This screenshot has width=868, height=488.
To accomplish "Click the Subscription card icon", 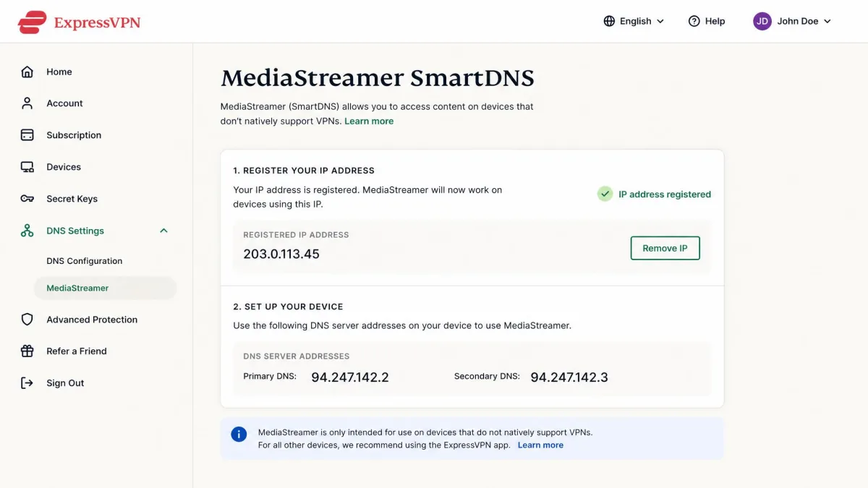I will pos(27,135).
